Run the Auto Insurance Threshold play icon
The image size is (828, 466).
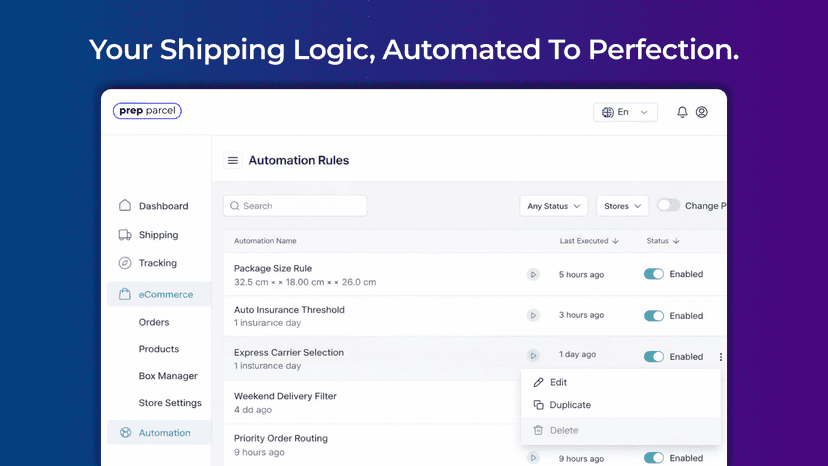[533, 315]
